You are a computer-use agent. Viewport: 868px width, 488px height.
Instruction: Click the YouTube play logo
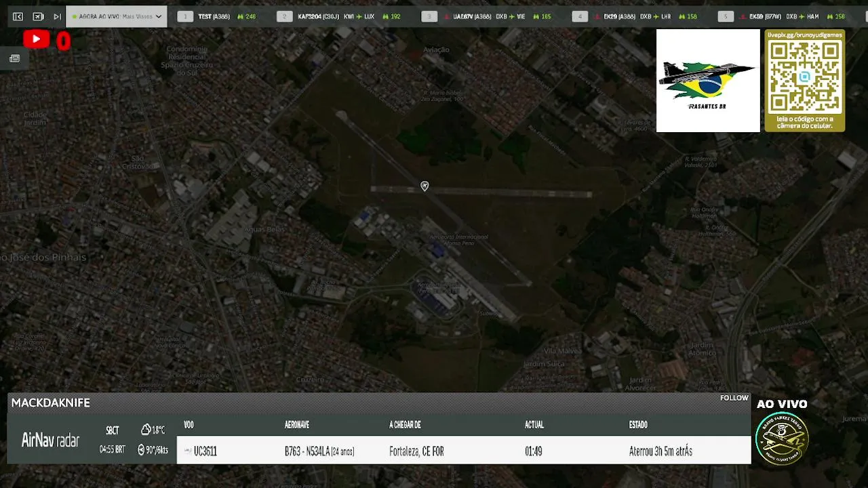pyautogui.click(x=36, y=40)
